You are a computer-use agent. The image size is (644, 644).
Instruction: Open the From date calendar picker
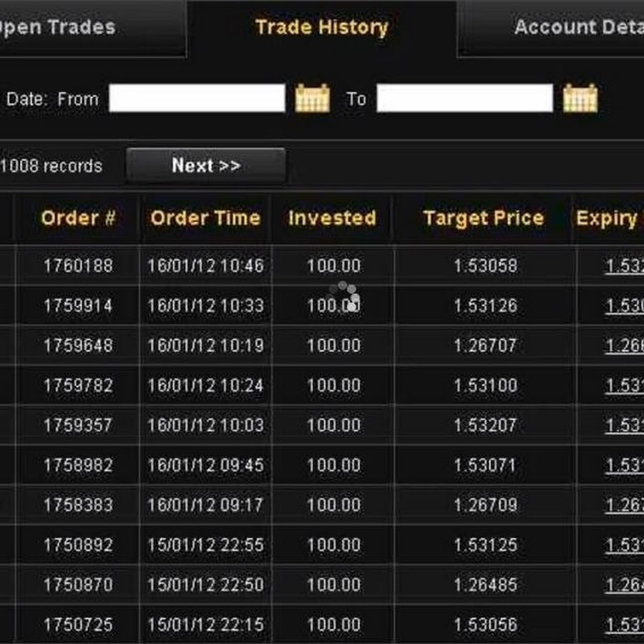313,98
